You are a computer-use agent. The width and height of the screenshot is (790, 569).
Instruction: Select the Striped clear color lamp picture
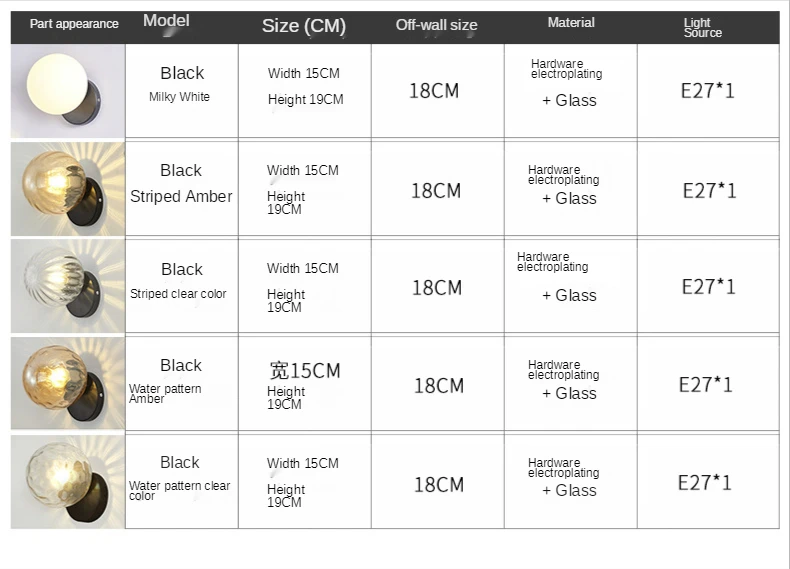point(67,286)
